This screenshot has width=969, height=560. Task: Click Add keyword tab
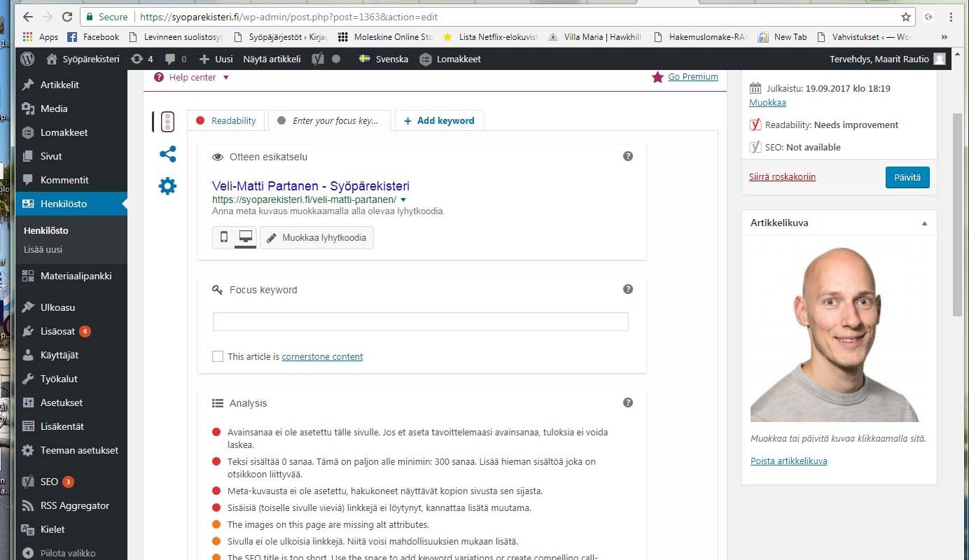(439, 120)
